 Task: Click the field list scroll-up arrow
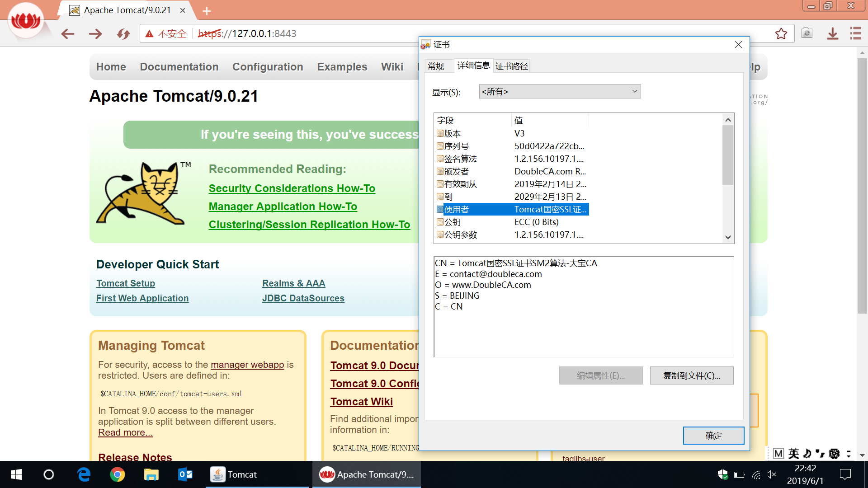[728, 120]
